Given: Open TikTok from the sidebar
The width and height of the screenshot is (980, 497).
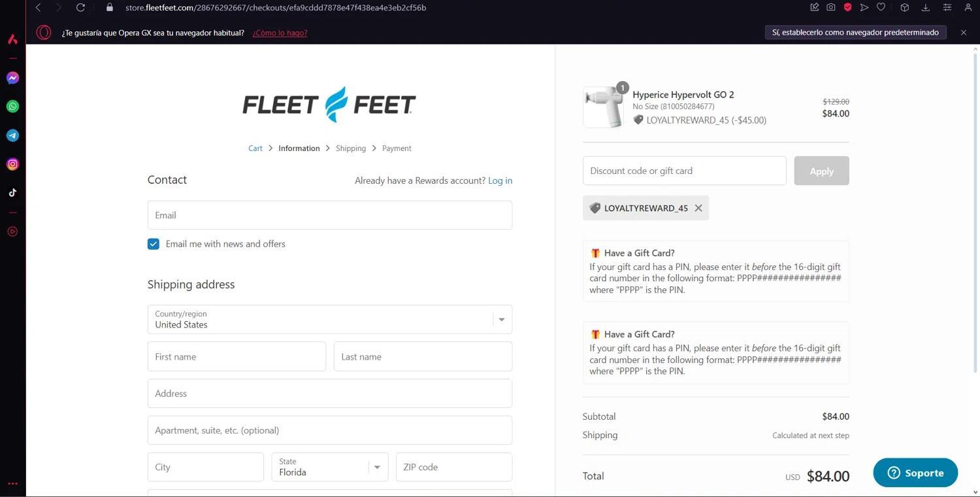Looking at the screenshot, I should 12,193.
